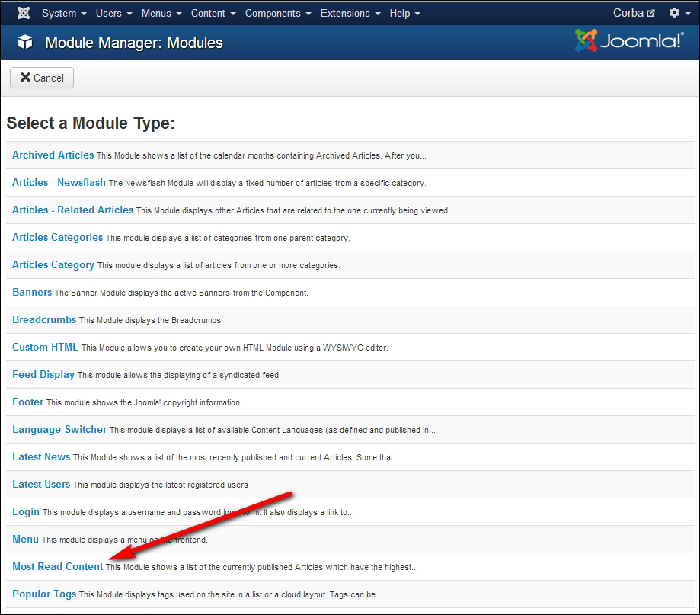Viewport: 700px width, 615px height.
Task: Open the Components menu
Action: [x=278, y=13]
